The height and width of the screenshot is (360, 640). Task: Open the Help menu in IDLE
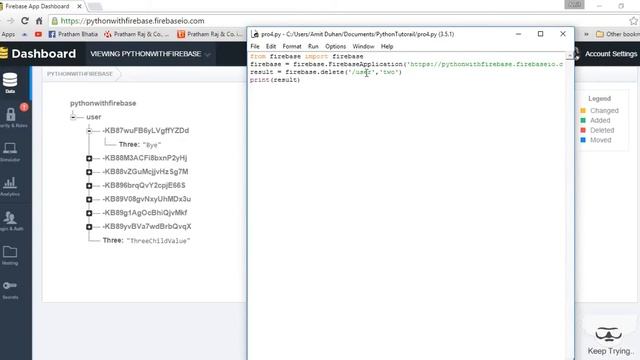[x=387, y=47]
